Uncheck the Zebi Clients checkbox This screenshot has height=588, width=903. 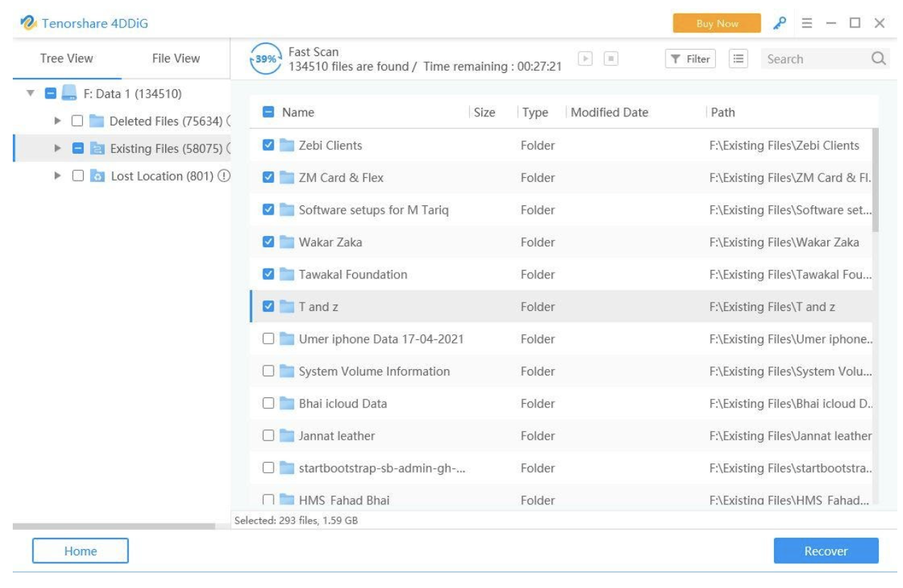coord(268,145)
